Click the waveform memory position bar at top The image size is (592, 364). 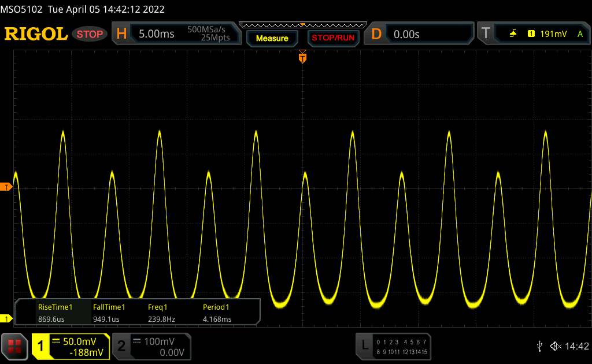point(302,25)
